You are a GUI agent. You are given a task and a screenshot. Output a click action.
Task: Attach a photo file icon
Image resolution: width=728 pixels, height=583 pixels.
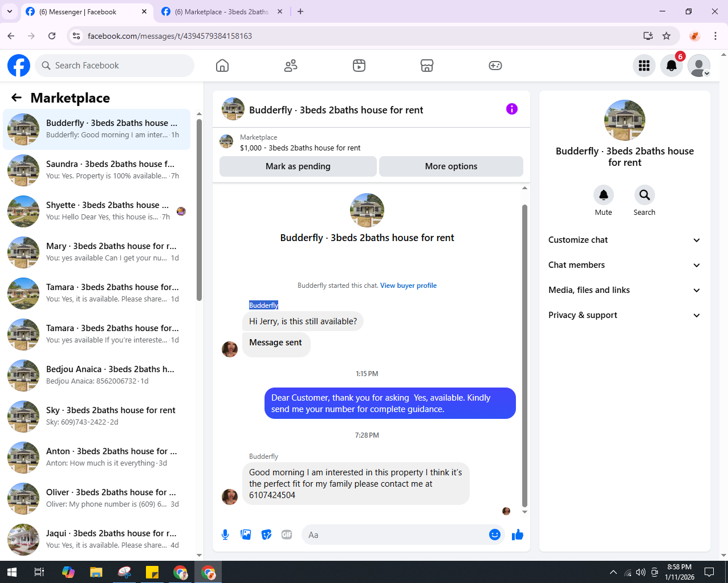pyautogui.click(x=246, y=535)
